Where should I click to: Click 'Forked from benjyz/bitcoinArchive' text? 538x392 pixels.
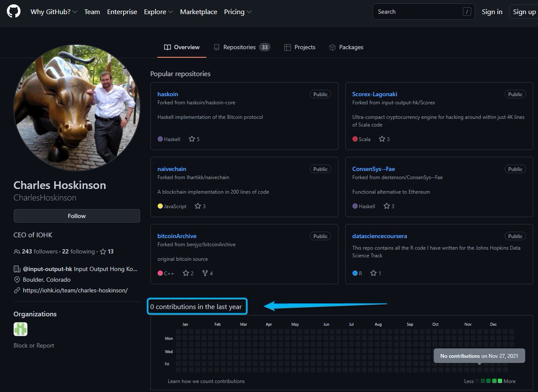coord(196,244)
